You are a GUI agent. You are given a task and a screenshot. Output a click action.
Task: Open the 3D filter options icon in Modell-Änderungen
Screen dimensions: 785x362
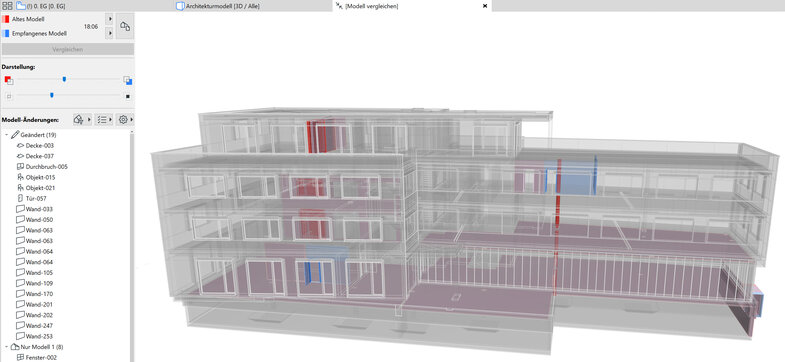(x=79, y=120)
